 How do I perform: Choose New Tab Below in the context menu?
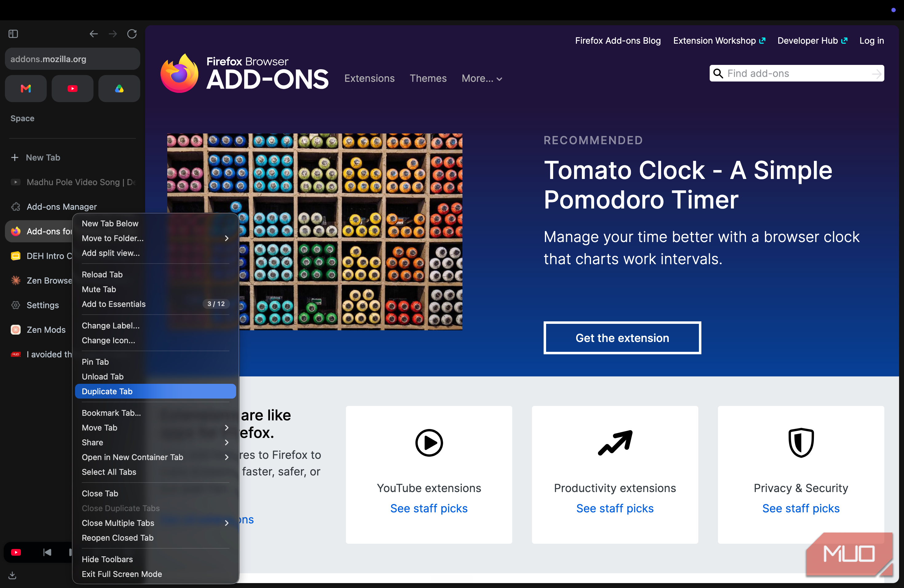[156, 223]
